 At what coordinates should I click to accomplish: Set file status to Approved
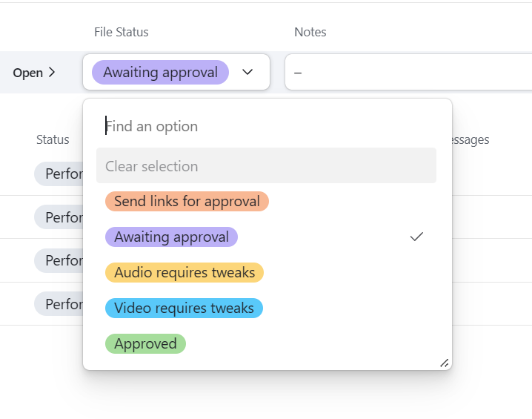[x=145, y=343]
